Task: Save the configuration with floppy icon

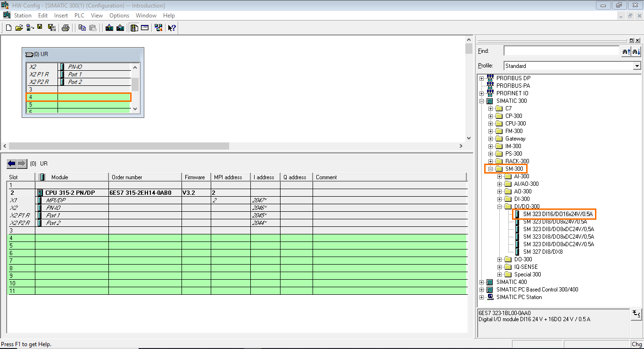Action: click(41, 28)
